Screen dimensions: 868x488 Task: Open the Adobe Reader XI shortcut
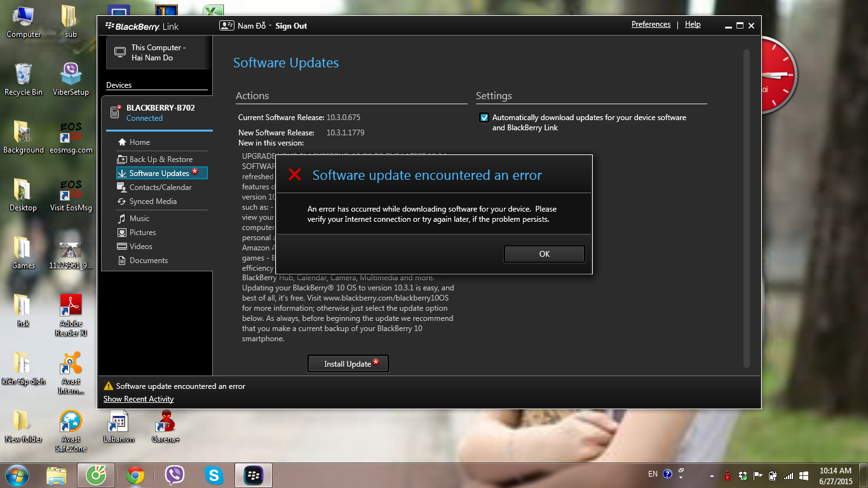(x=71, y=315)
